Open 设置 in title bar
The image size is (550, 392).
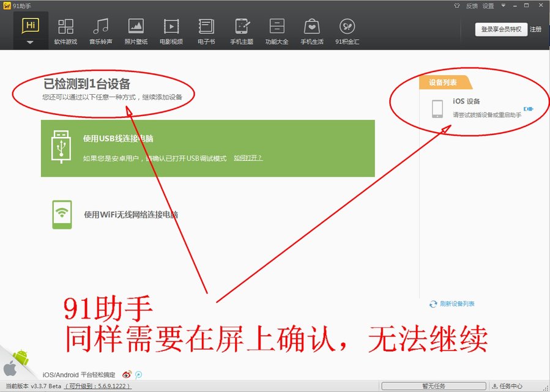coord(488,6)
